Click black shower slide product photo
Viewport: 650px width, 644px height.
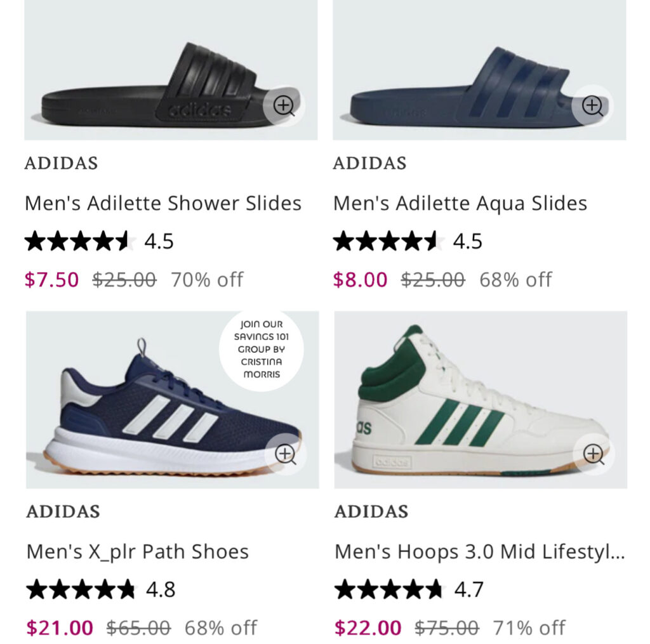click(x=171, y=70)
